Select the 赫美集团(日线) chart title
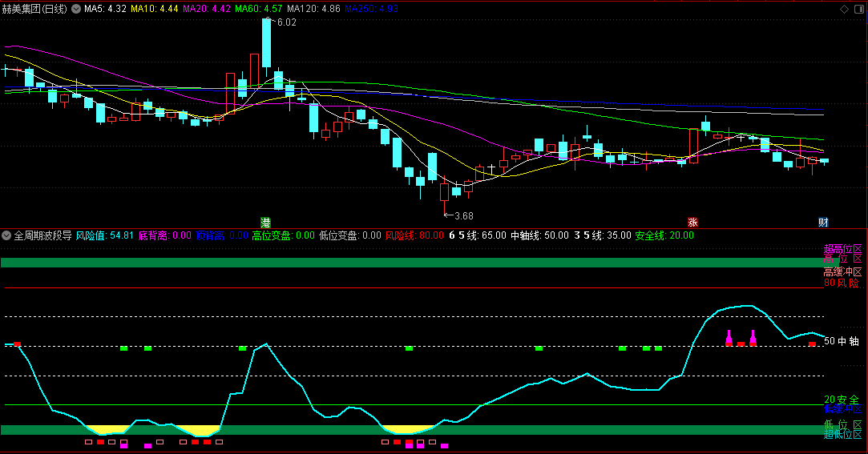The image size is (868, 454). click(34, 9)
